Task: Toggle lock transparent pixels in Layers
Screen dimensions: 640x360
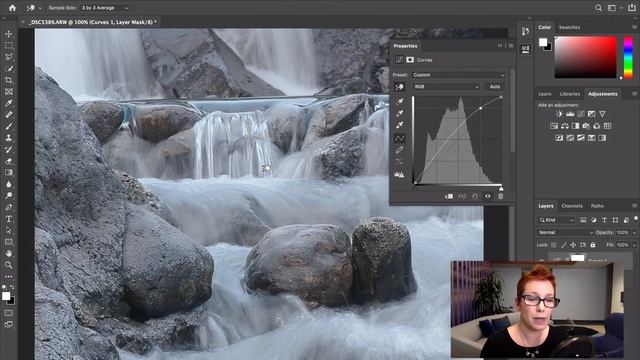Action: [x=554, y=245]
